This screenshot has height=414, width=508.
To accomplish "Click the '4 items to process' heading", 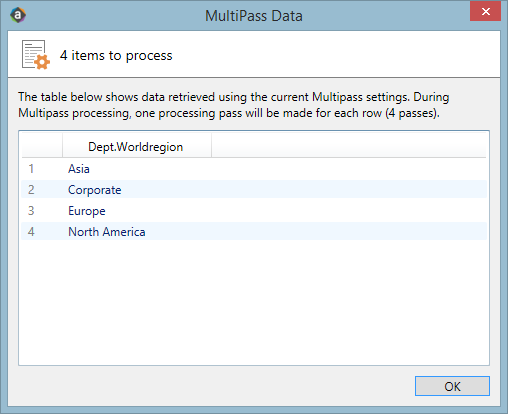I will click(116, 55).
